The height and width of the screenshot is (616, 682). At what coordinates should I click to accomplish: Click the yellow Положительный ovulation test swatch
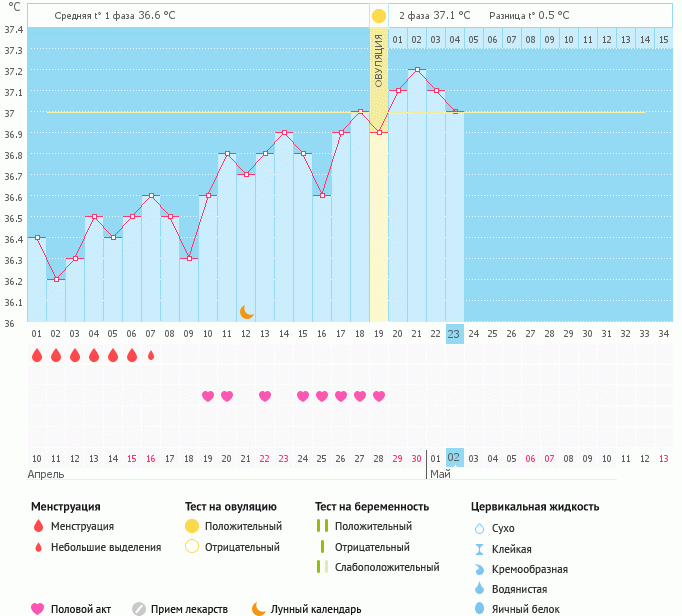pyautogui.click(x=192, y=526)
